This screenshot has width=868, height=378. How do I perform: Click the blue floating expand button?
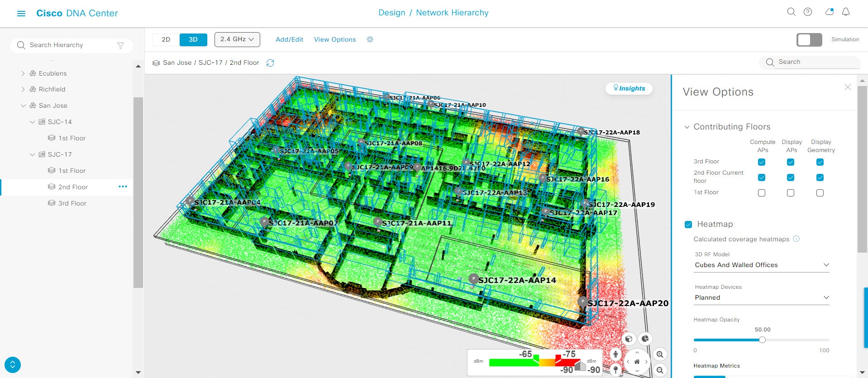13,364
